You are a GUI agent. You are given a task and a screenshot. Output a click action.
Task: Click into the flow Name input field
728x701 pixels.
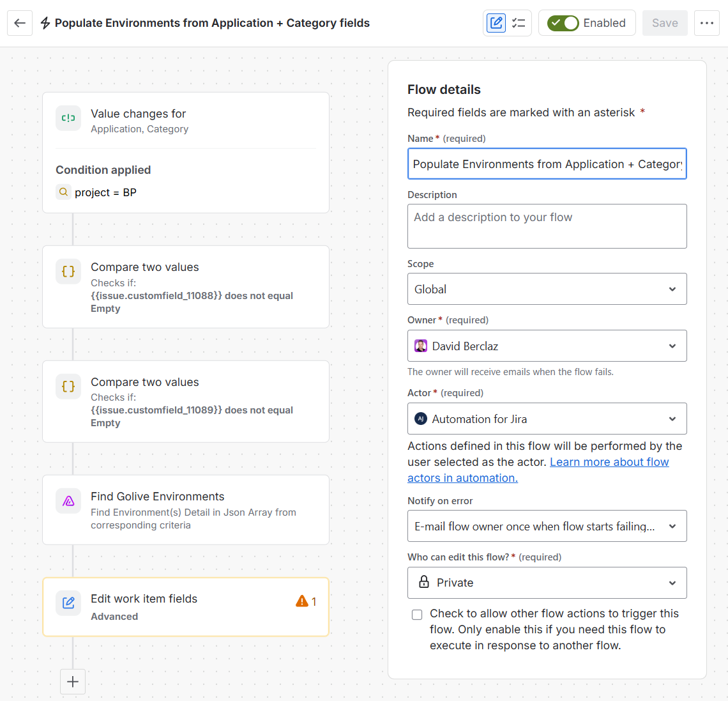point(547,164)
